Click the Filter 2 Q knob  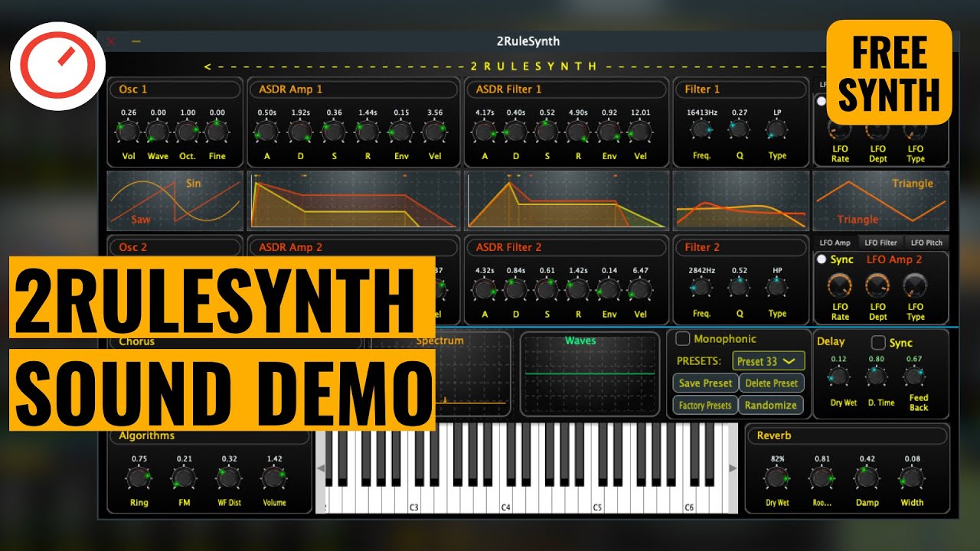point(739,289)
